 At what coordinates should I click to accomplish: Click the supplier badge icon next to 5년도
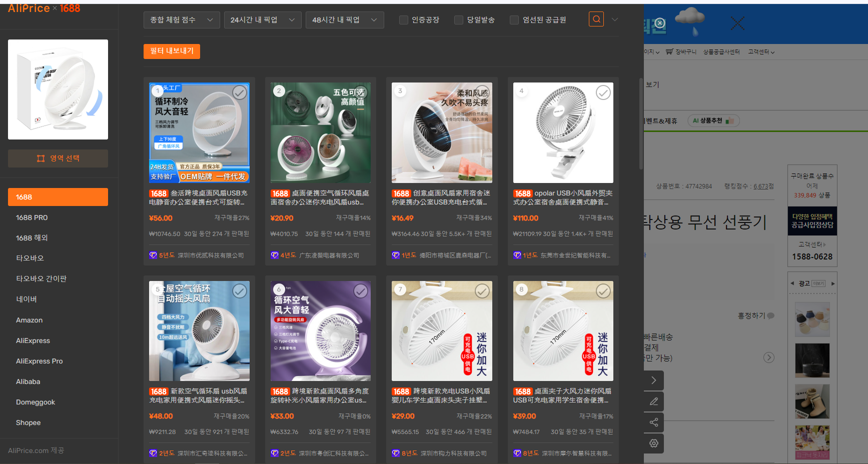(153, 255)
